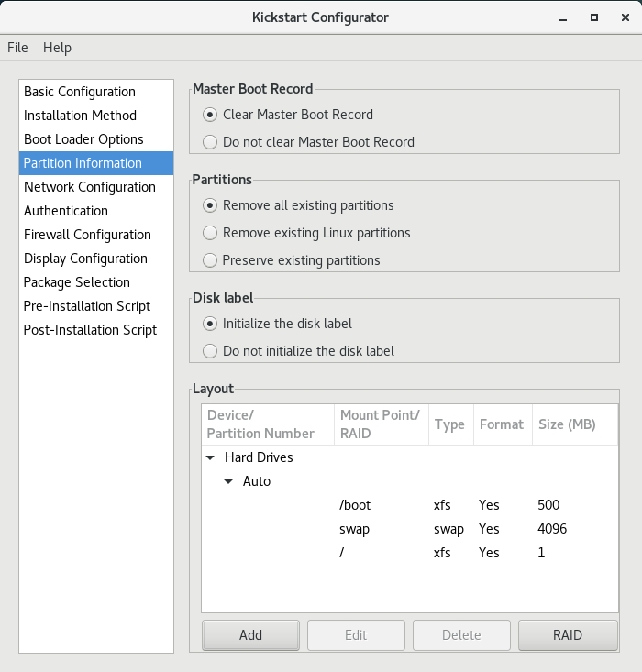Open Firewall Configuration section
This screenshot has width=642, height=672.
point(87,235)
